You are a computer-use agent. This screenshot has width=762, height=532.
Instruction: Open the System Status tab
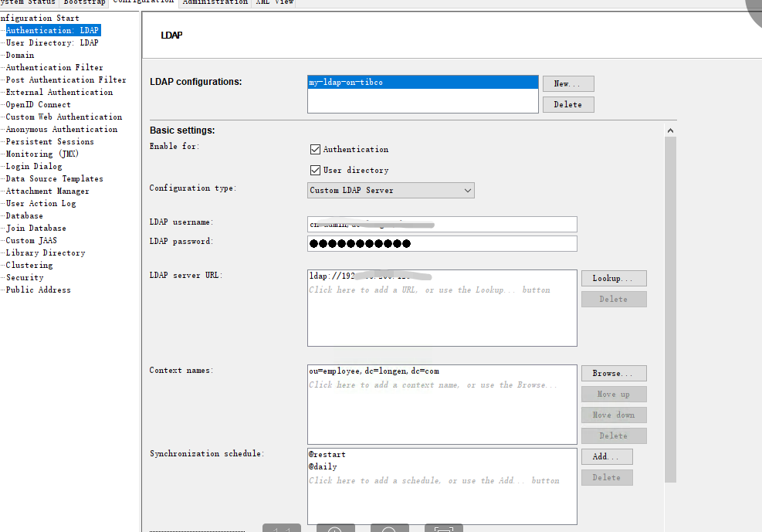click(29, 2)
